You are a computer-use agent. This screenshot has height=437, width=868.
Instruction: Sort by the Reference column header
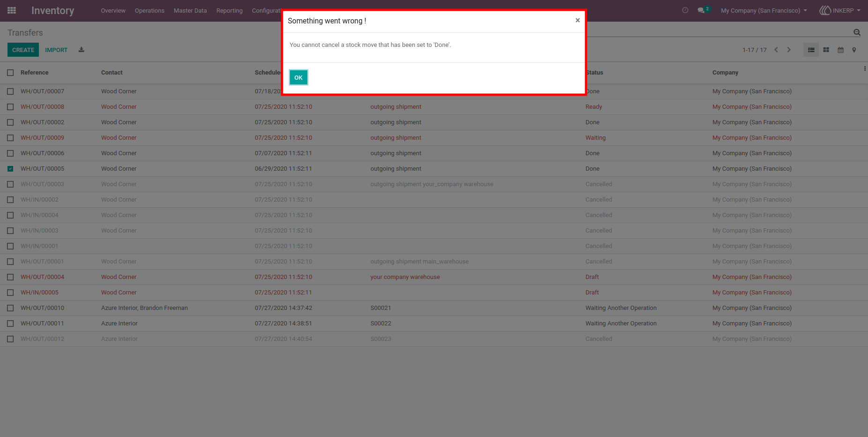[x=35, y=73]
